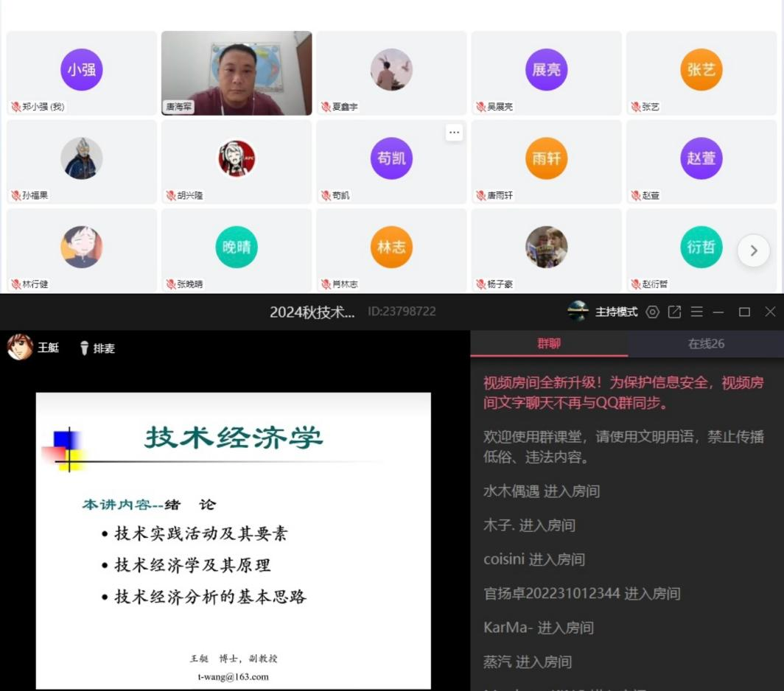Click the 主持模式 host avatar icon
Image resolution: width=784 pixels, height=691 pixels.
(x=578, y=312)
